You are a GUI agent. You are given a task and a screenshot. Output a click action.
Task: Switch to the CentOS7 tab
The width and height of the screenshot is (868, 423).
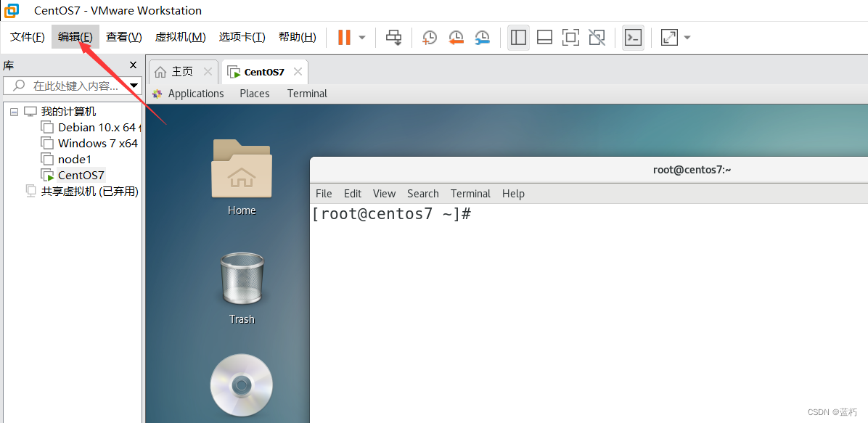pos(264,72)
